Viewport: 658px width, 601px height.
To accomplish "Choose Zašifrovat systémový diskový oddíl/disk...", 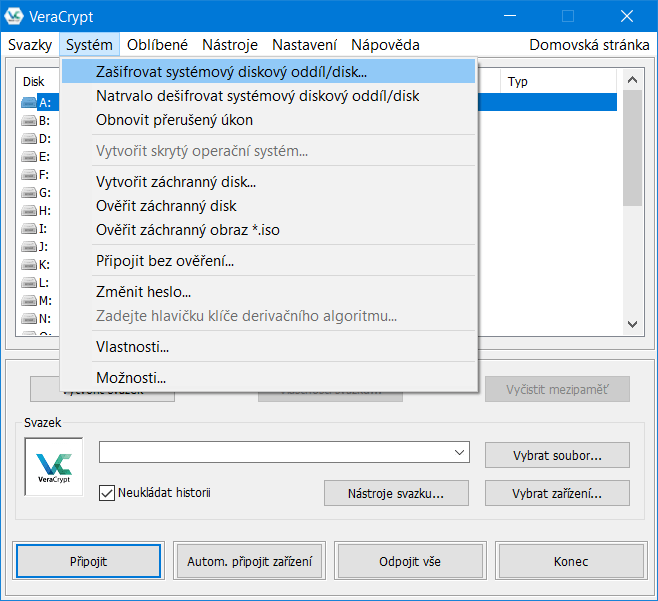I will tap(269, 72).
